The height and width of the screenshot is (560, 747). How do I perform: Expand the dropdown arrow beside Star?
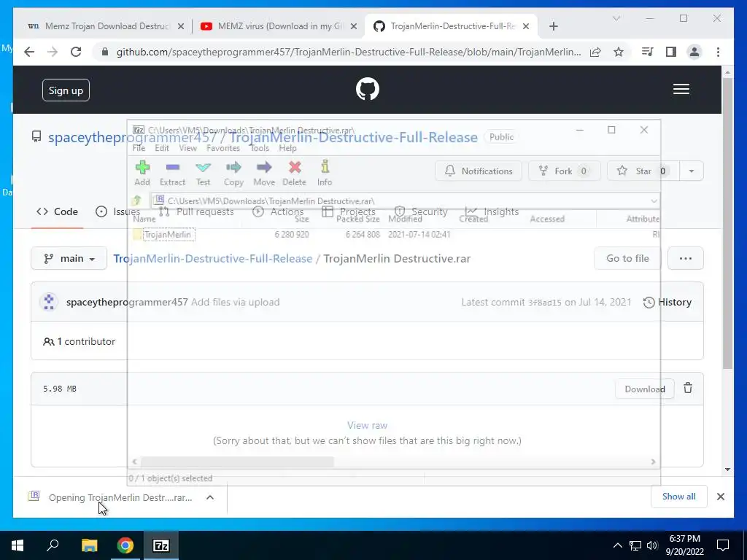[692, 171]
